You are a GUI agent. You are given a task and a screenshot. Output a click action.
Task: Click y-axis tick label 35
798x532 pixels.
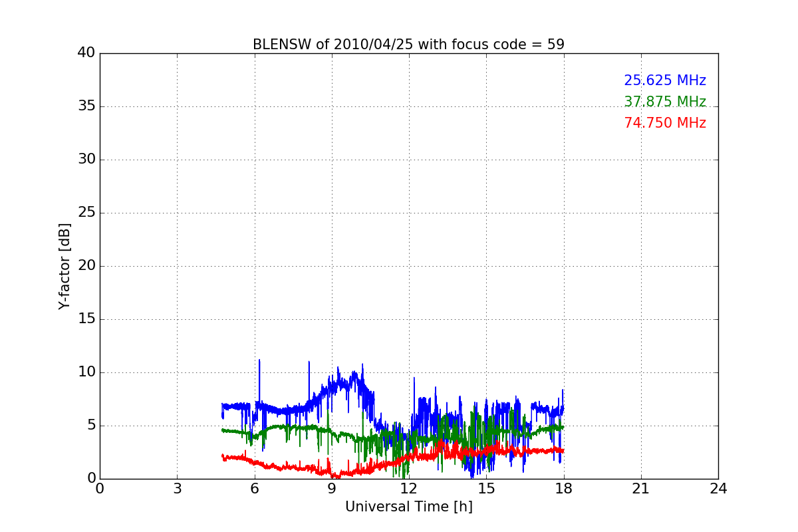tap(86, 106)
